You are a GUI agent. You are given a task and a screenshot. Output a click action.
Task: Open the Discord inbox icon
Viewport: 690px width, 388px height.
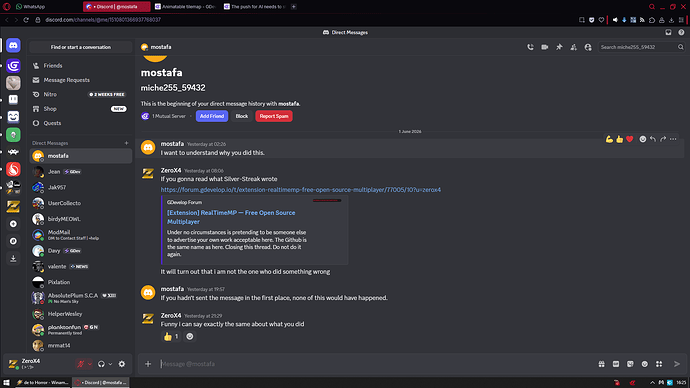pyautogui.click(x=668, y=32)
